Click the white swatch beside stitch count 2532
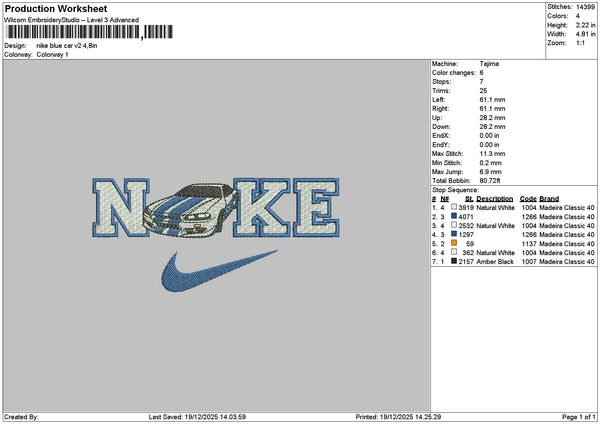The image size is (600, 424). click(x=454, y=225)
